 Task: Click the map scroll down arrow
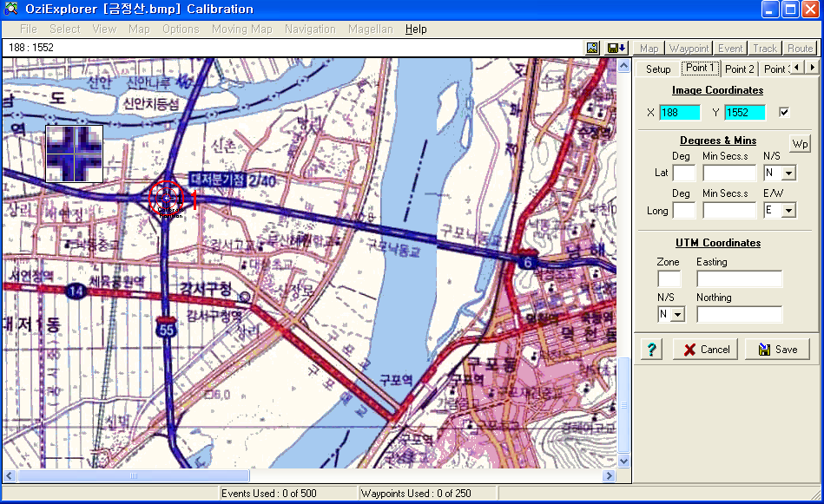(x=623, y=461)
